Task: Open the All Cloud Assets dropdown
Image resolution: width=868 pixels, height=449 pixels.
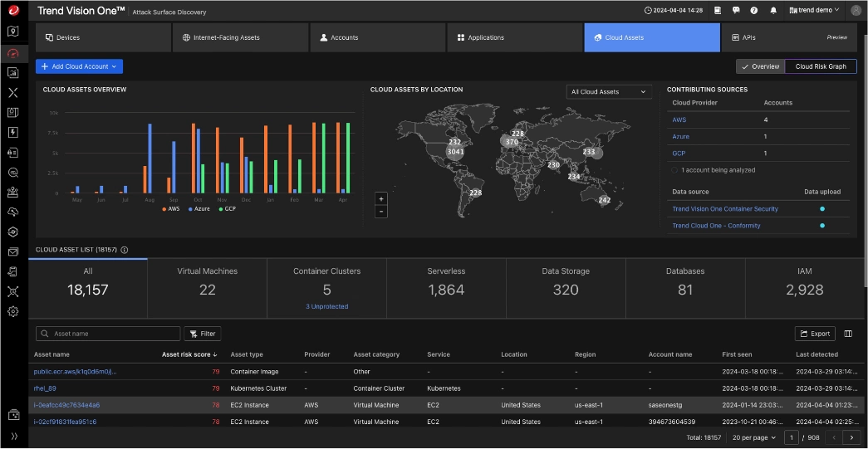Action: click(x=609, y=92)
